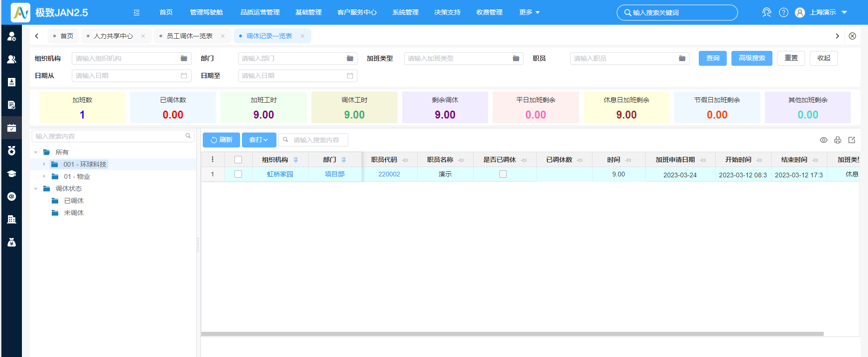Switch to the 员工调休一览表 tab
The width and height of the screenshot is (868, 357).
pos(189,36)
